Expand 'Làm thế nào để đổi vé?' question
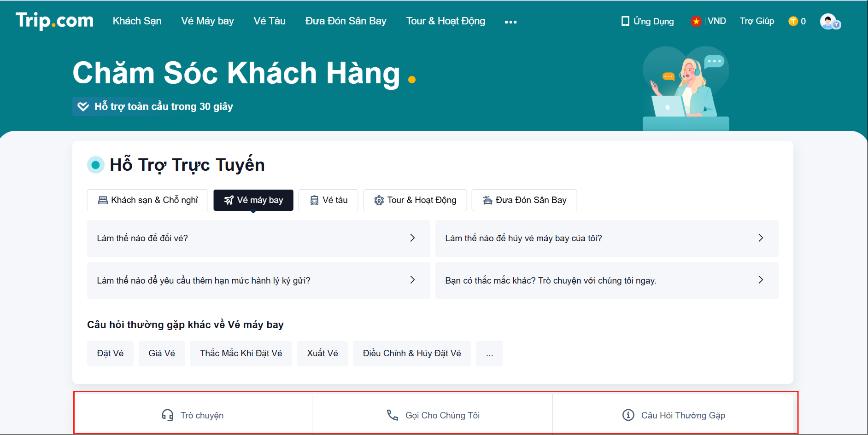Viewport: 868px width, 435px height. (x=258, y=238)
